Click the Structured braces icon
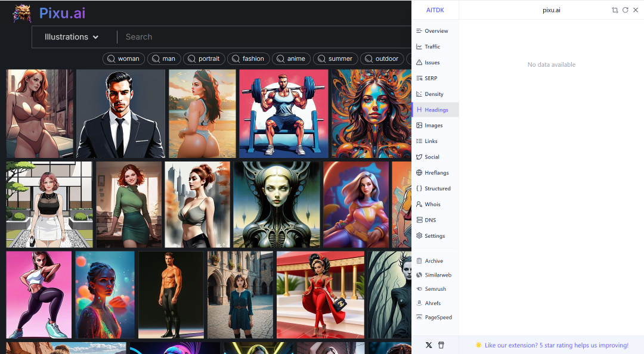The width and height of the screenshot is (644, 354). 419,188
